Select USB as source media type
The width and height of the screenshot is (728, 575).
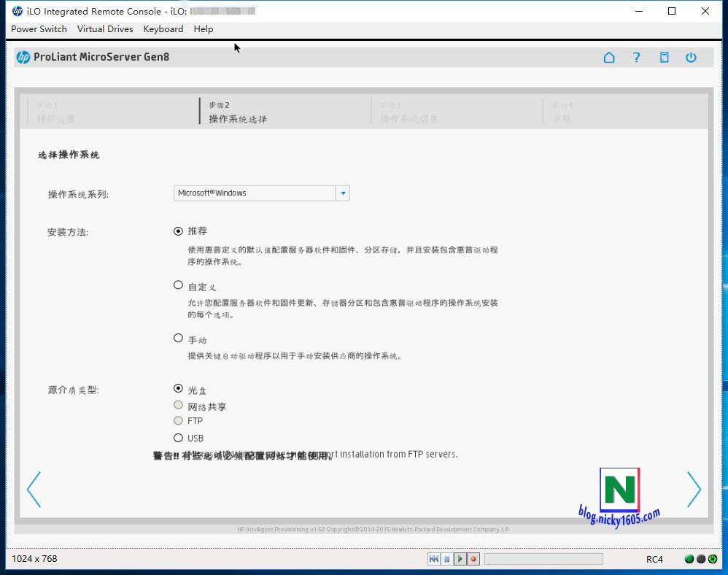click(178, 438)
